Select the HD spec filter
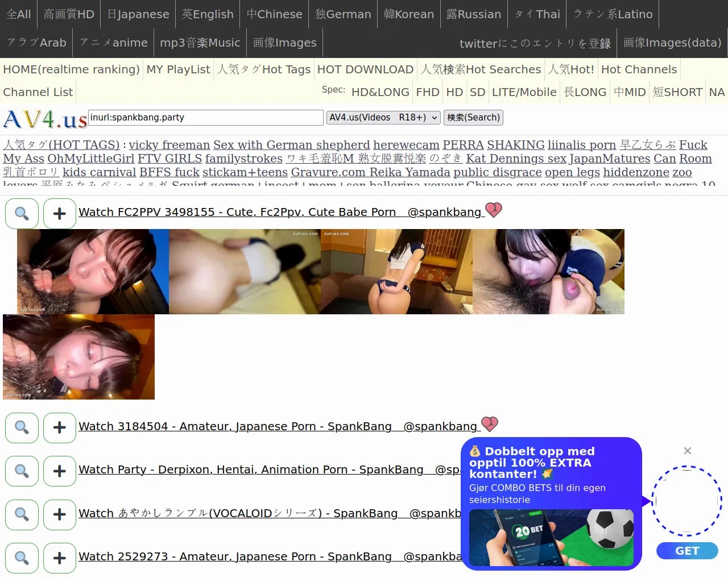This screenshot has width=728, height=582. (x=454, y=92)
